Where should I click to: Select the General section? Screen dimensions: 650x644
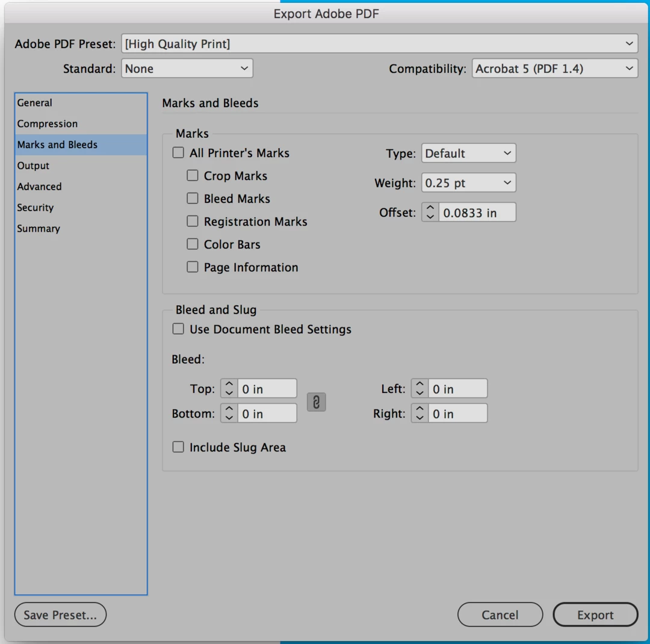[x=81, y=103]
